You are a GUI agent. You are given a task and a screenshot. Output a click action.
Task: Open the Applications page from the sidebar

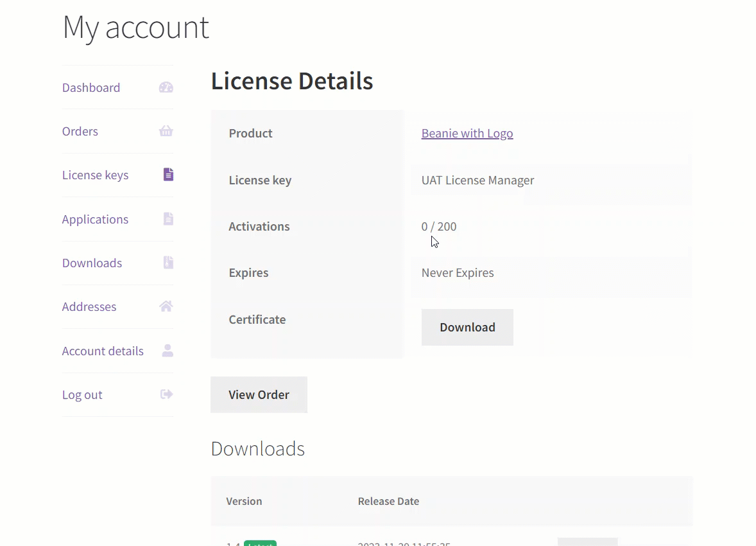click(95, 219)
